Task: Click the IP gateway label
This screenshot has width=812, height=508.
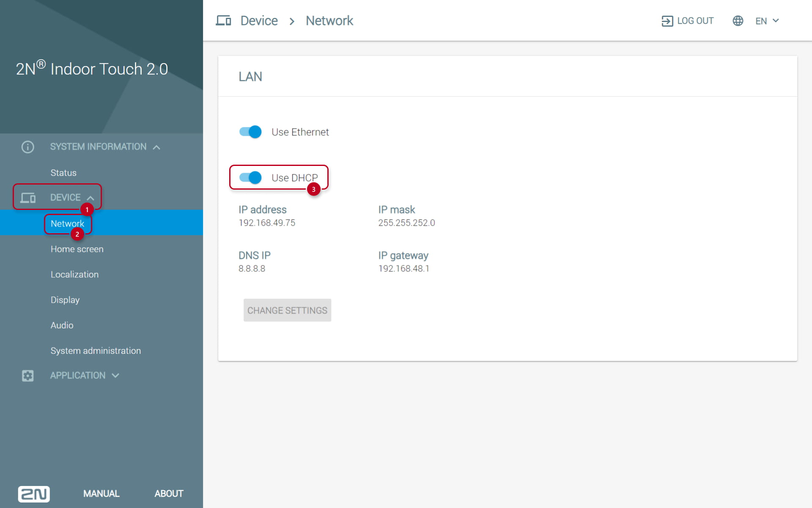Action: pos(403,255)
